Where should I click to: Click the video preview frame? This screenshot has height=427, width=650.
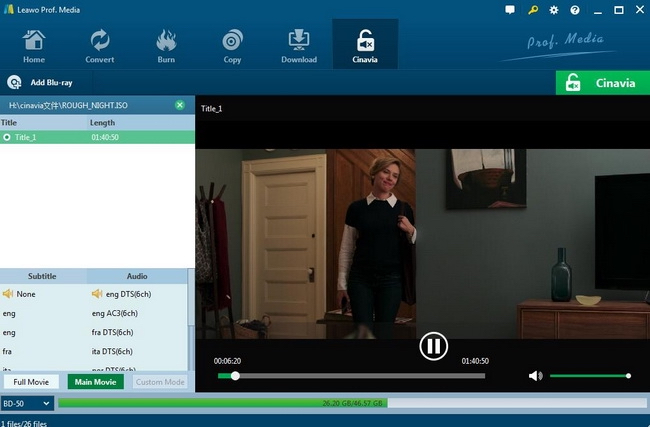pyautogui.click(x=422, y=244)
